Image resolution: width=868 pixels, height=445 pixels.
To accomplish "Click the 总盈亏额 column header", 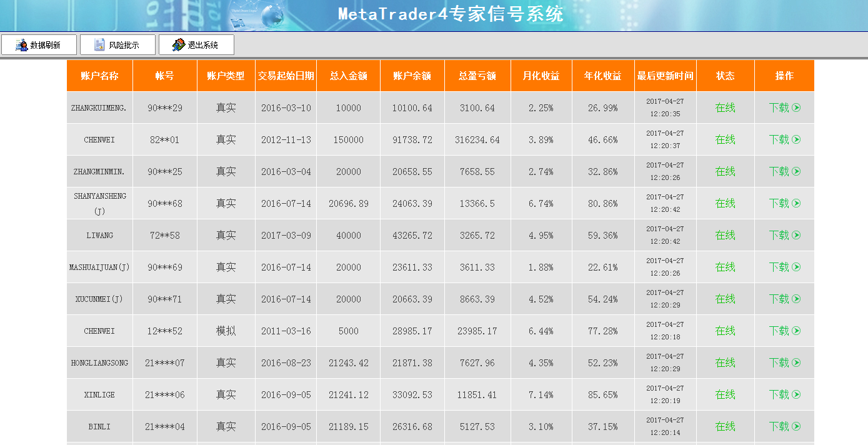I will [477, 76].
